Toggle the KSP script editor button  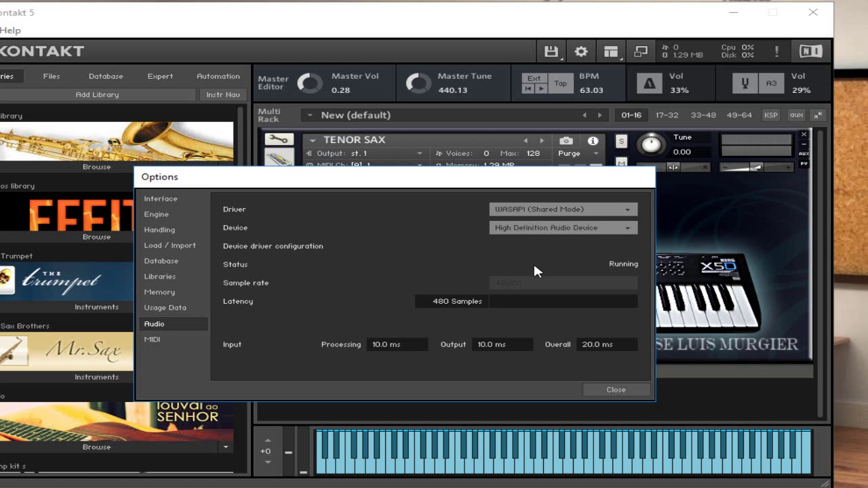[x=771, y=115]
